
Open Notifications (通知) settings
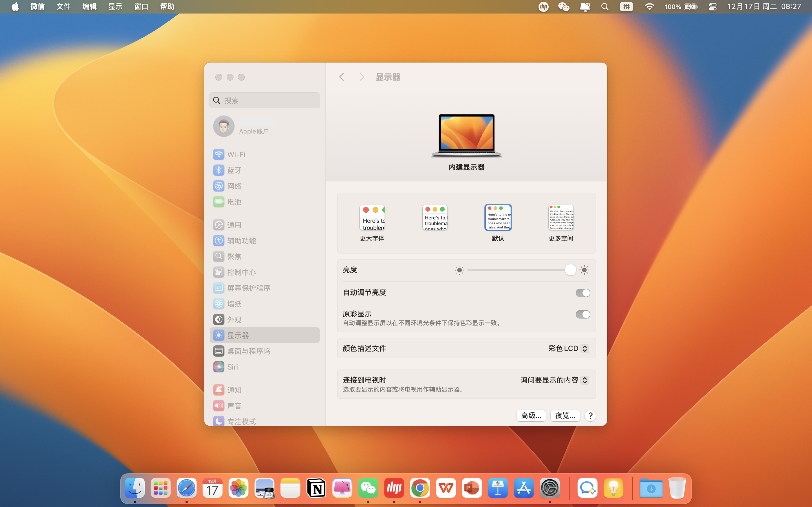coord(234,390)
